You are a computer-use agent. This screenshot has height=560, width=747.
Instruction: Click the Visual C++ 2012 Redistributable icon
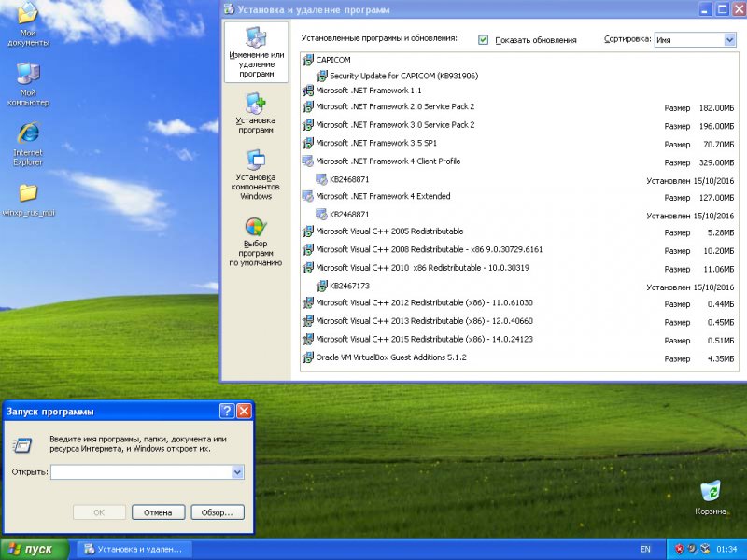click(x=308, y=302)
